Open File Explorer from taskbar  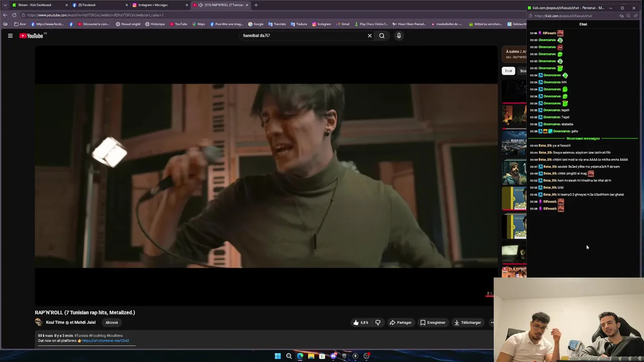click(x=311, y=356)
